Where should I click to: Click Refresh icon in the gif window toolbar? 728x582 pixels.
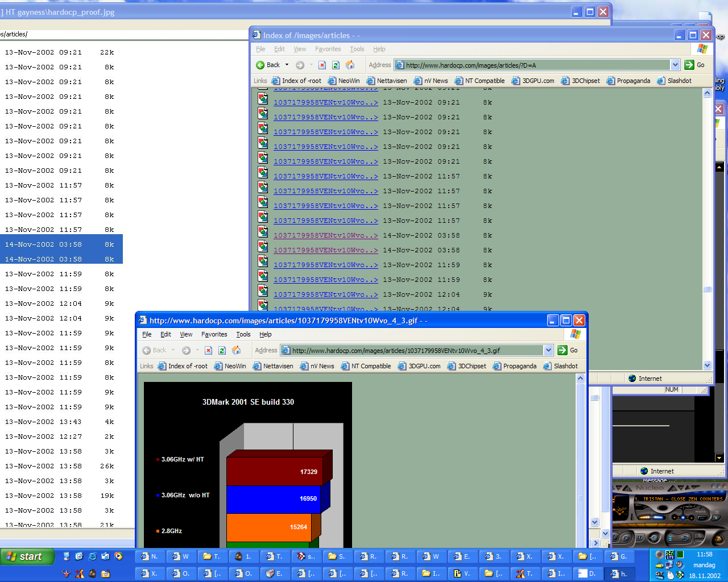(x=222, y=350)
